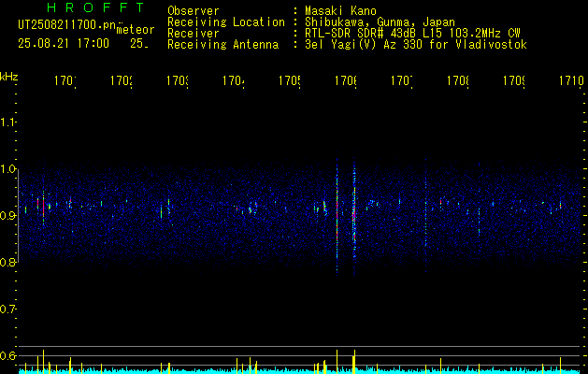The width and height of the screenshot is (588, 374).
Task: Click the Receiving Antenna label
Action: pyautogui.click(x=223, y=45)
